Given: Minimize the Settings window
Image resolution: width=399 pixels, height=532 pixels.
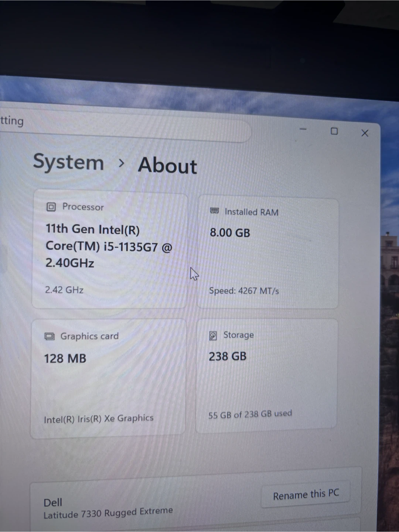Looking at the screenshot, I should pos(303,129).
